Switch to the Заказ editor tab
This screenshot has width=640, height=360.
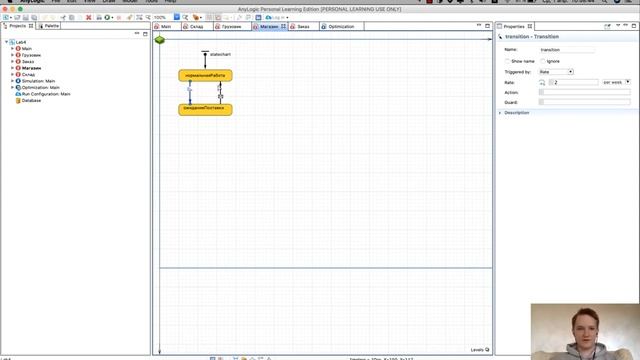303,27
